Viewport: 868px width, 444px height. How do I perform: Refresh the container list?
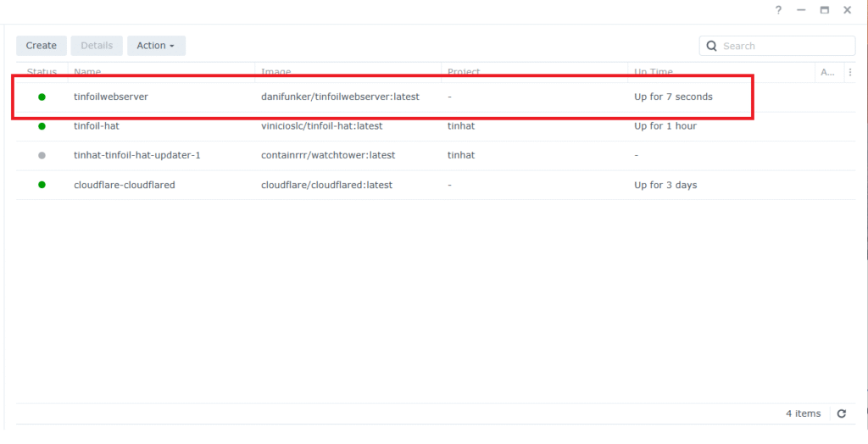point(841,413)
